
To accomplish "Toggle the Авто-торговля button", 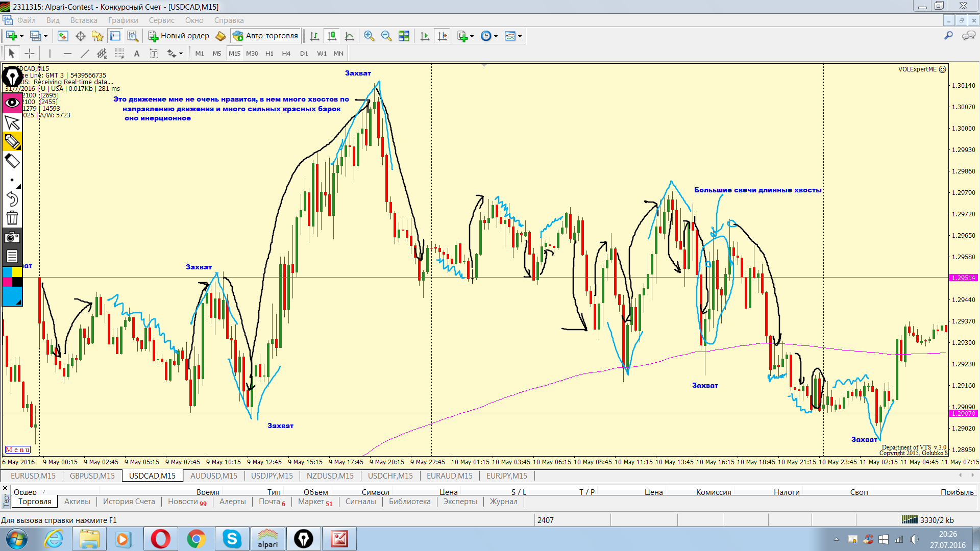I will click(x=265, y=36).
